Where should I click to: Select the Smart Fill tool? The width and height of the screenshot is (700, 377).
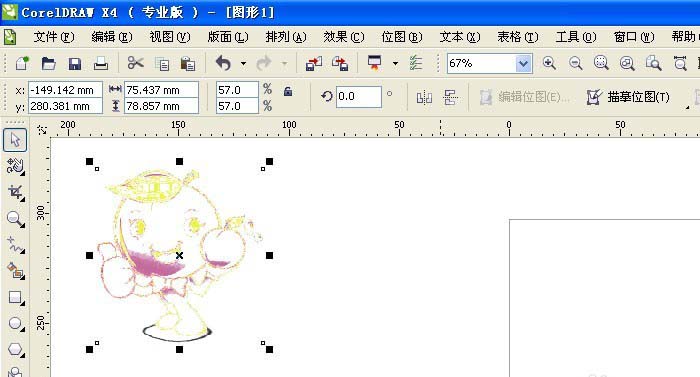coord(15,271)
